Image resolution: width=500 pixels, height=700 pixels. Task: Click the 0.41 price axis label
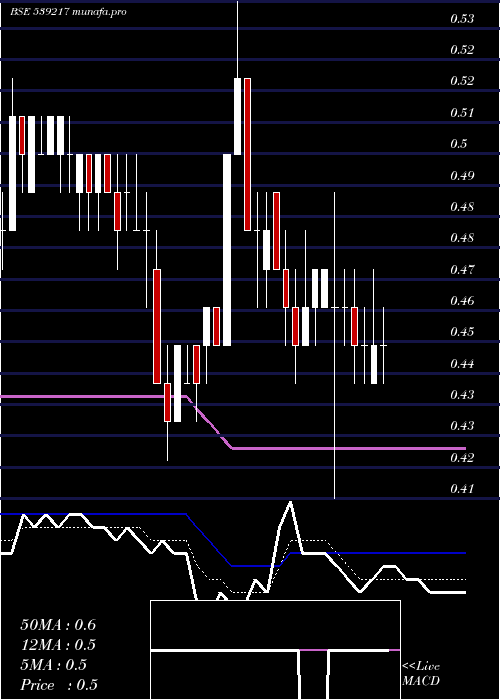462,489
